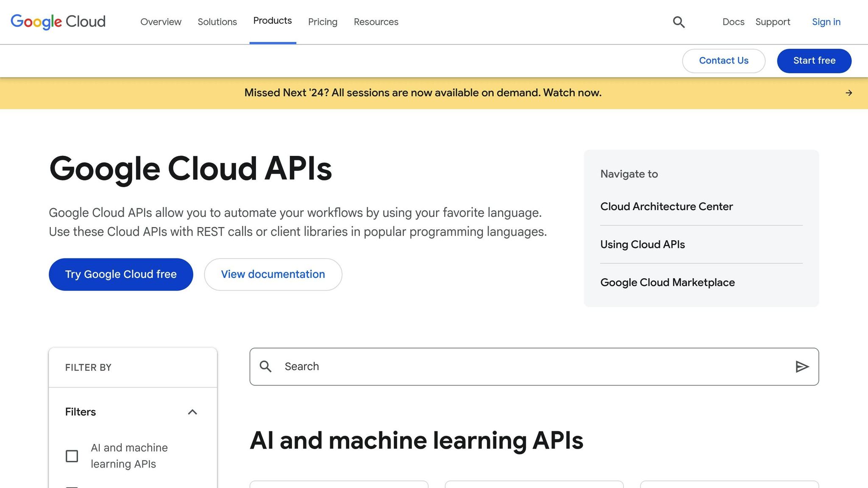
Task: Navigate to Cloud Architecture Center
Action: coord(666,207)
